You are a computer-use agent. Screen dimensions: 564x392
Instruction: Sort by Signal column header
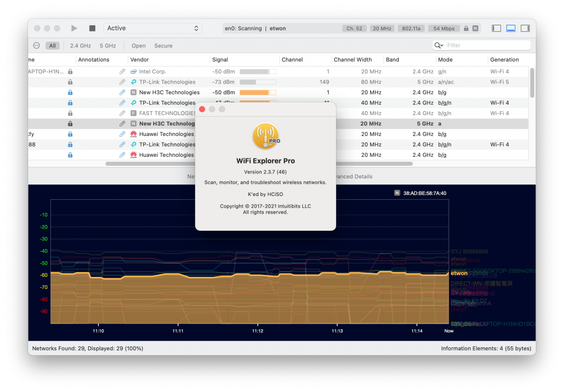tap(220, 59)
